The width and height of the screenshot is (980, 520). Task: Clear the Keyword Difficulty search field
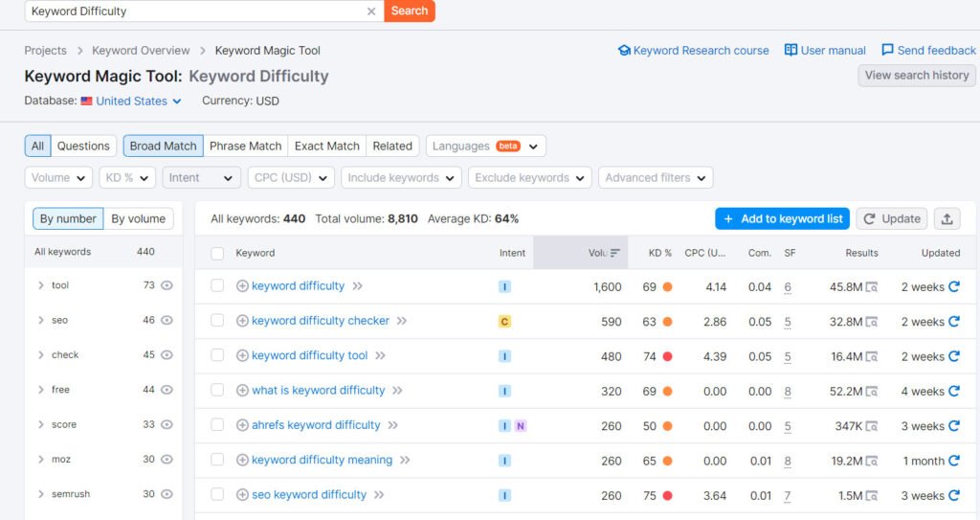pos(371,11)
